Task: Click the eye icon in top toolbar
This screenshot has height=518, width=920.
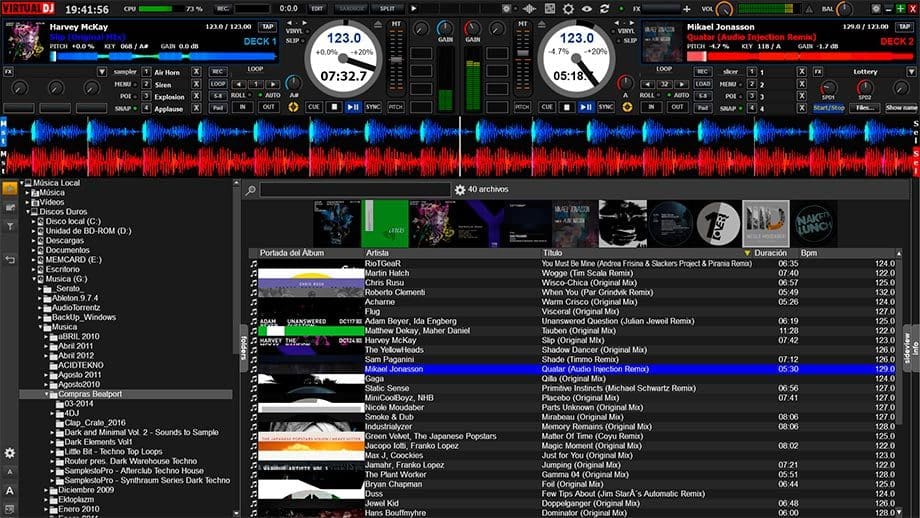Action: click(586, 9)
